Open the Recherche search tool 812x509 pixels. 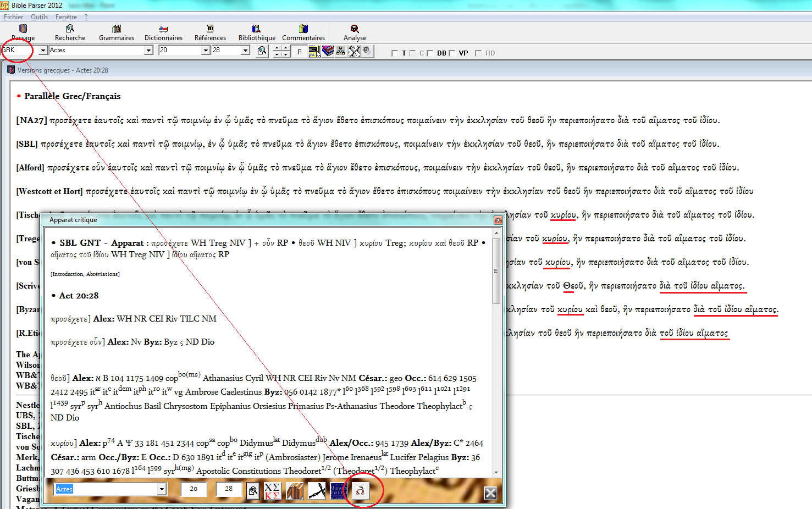point(70,33)
